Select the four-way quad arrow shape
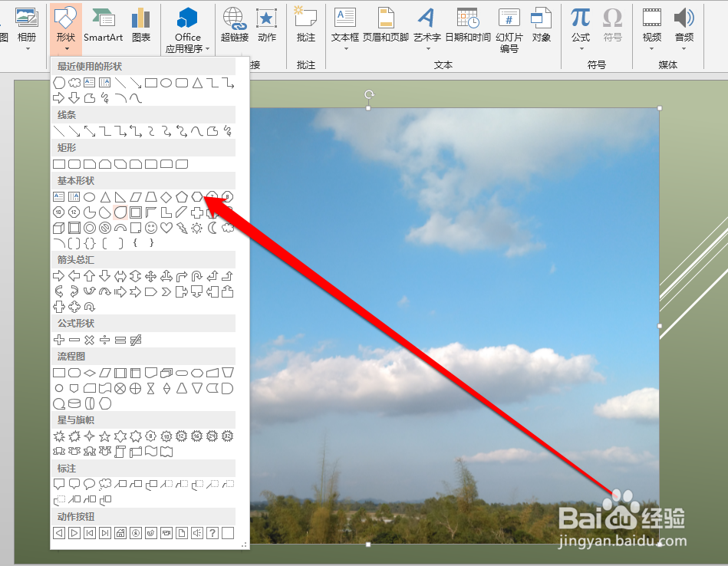The height and width of the screenshot is (566, 728). [151, 277]
